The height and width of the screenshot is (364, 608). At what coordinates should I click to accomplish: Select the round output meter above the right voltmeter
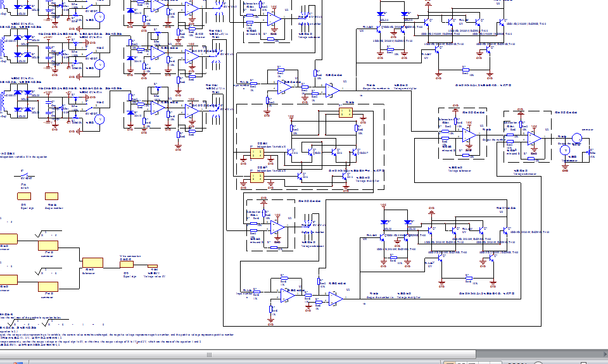pos(576,138)
